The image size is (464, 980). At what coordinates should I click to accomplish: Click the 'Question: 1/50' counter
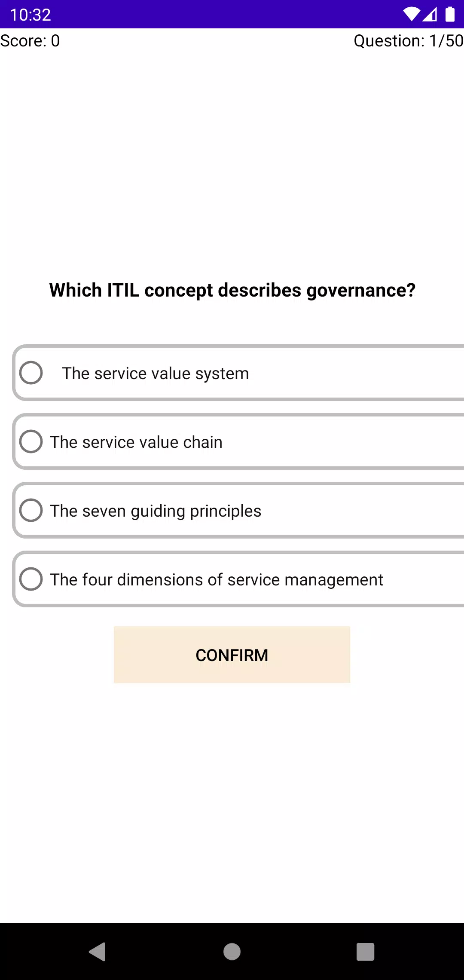pyautogui.click(x=407, y=41)
